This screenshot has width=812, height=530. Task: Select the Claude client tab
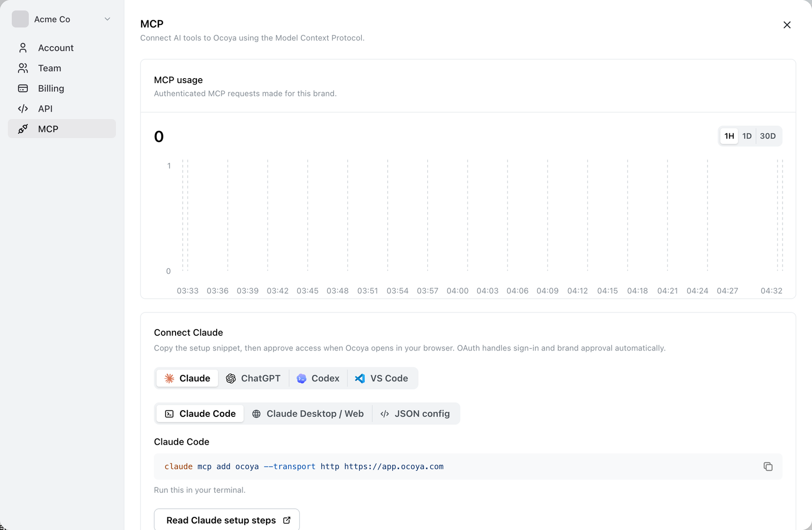click(187, 378)
